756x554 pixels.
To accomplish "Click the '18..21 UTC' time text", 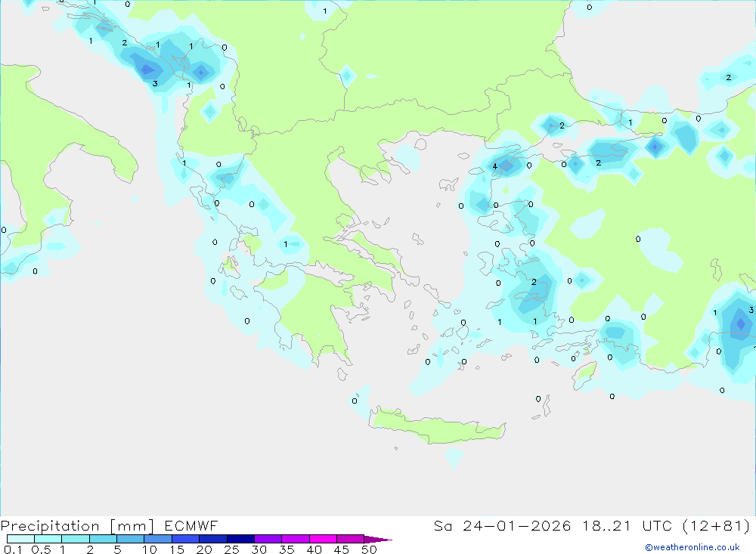I will tap(627, 525).
